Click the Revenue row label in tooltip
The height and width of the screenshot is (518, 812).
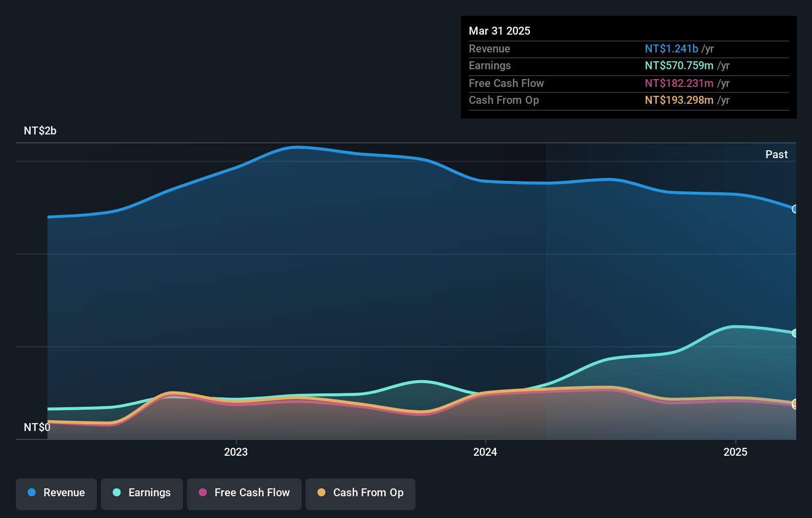[x=490, y=48]
